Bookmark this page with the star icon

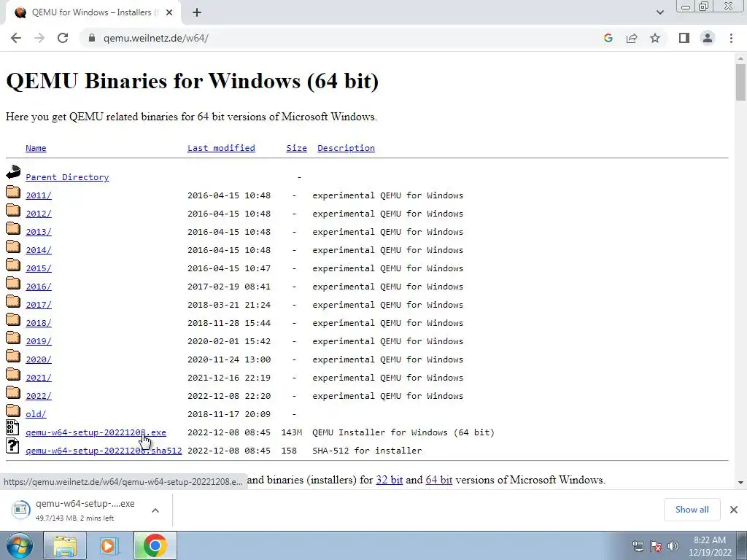pyautogui.click(x=655, y=38)
